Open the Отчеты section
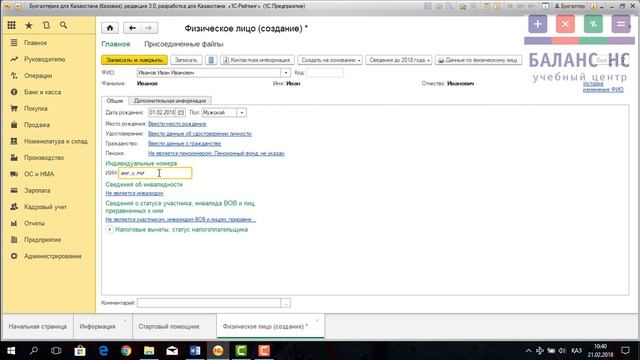 click(34, 223)
